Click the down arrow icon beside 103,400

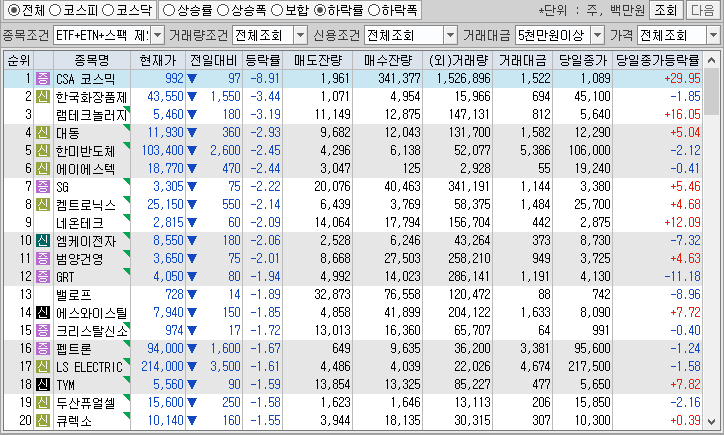click(192, 151)
